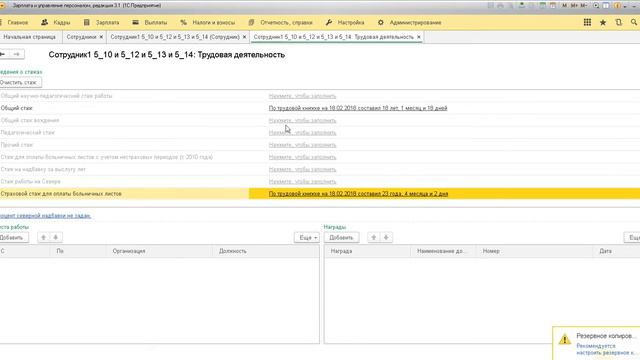Close the '(Сотрудник)' tab with its x
640x360 pixels.
(x=244, y=37)
